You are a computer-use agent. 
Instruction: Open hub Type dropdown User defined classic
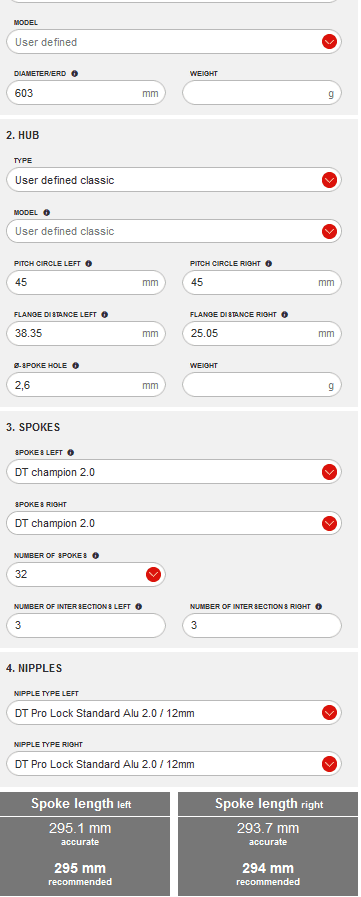click(x=174, y=180)
